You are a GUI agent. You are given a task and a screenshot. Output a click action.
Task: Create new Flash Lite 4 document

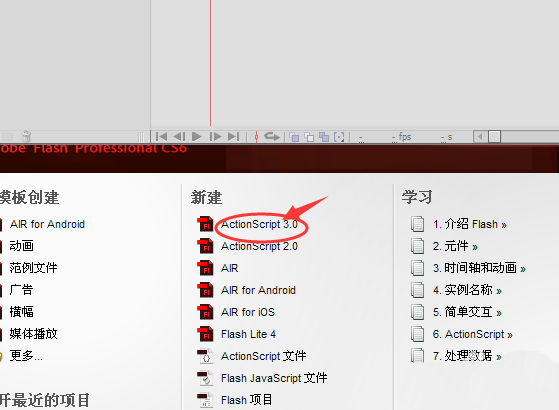pos(248,334)
